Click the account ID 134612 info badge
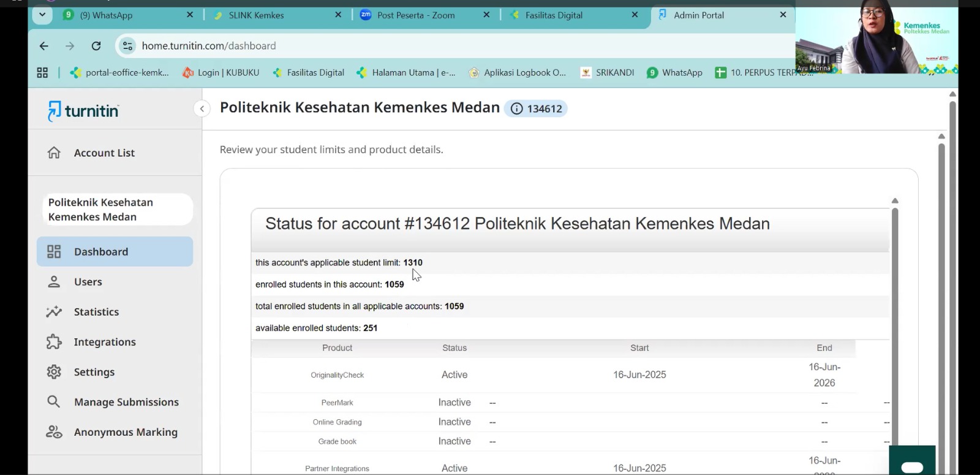This screenshot has width=980, height=475. click(536, 108)
